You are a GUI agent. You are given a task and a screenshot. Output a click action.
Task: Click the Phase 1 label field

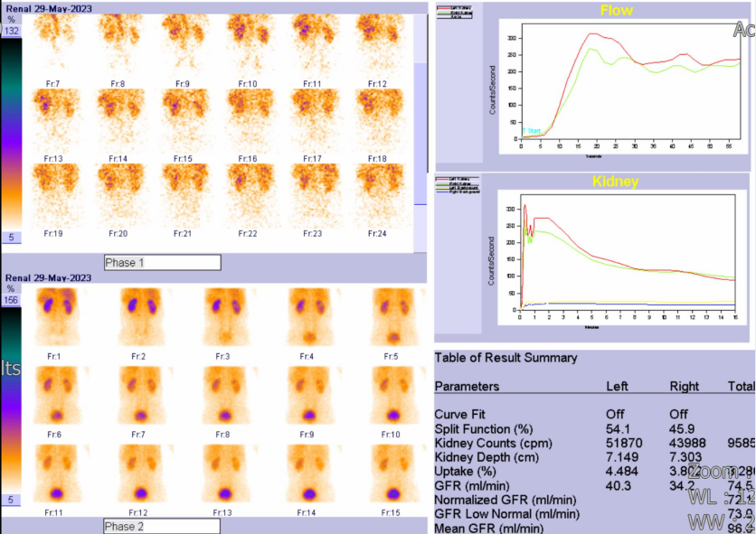click(x=162, y=263)
